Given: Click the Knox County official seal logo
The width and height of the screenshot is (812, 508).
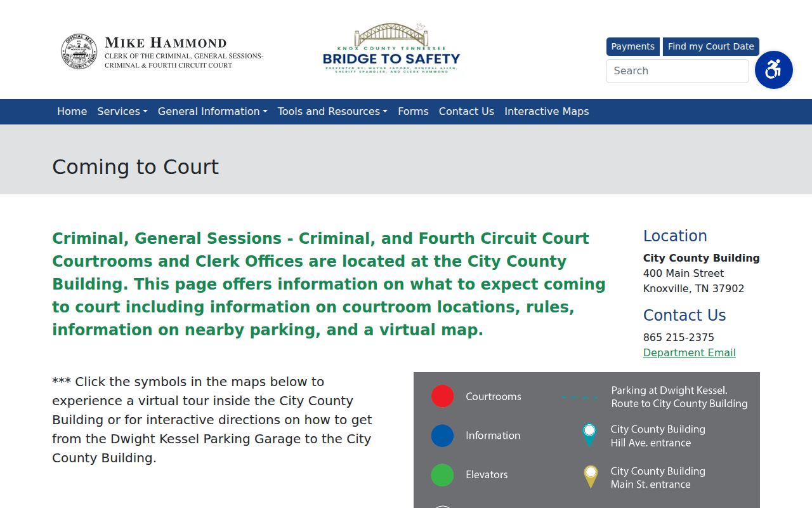Looking at the screenshot, I should click(79, 51).
